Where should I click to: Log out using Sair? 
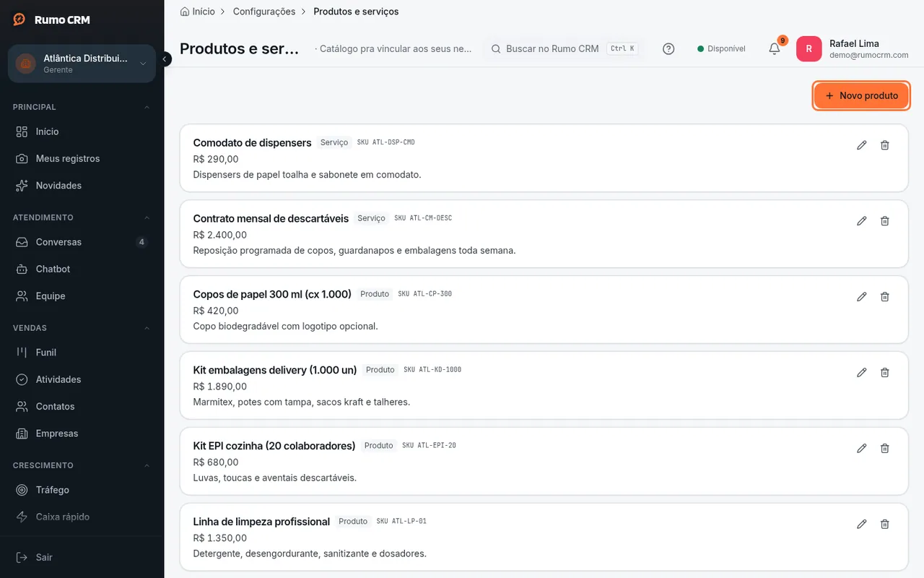pyautogui.click(x=82, y=557)
